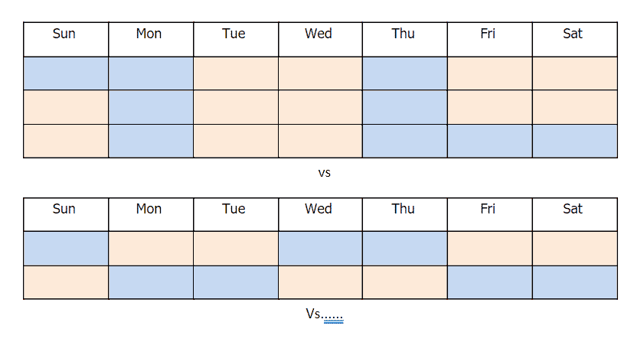Click blue Sat cell in bottom table's second row

574,282
